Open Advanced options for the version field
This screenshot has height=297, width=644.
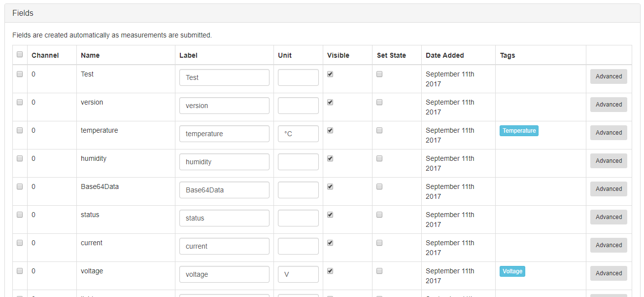(609, 104)
